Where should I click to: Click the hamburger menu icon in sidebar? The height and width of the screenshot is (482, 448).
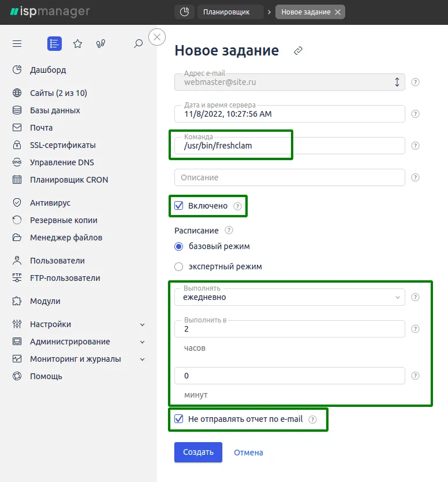[x=17, y=43]
